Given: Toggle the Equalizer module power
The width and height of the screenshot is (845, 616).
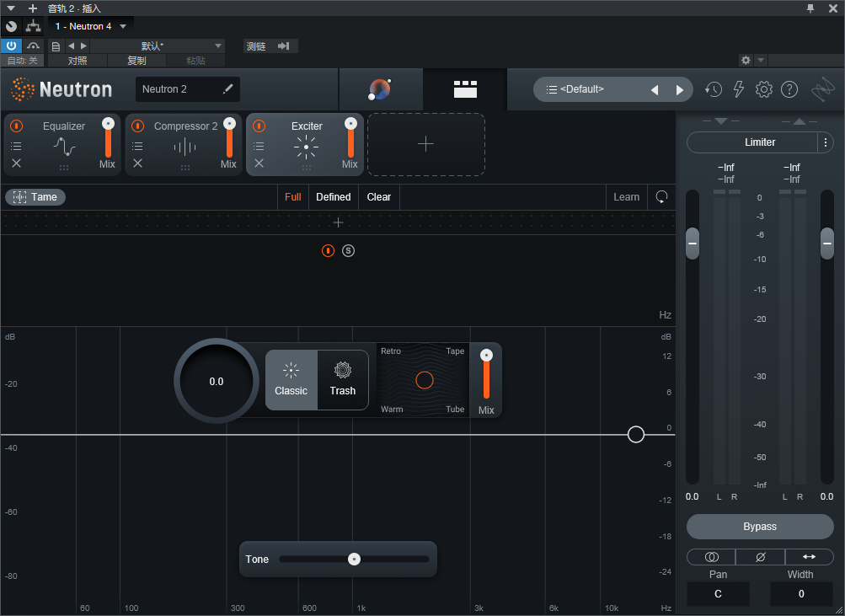Looking at the screenshot, I should point(17,126).
